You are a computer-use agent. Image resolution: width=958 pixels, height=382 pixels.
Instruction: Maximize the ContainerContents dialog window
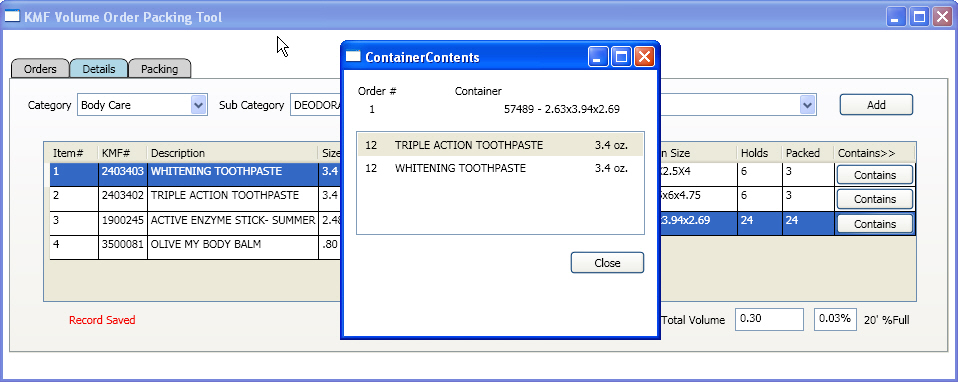click(621, 57)
